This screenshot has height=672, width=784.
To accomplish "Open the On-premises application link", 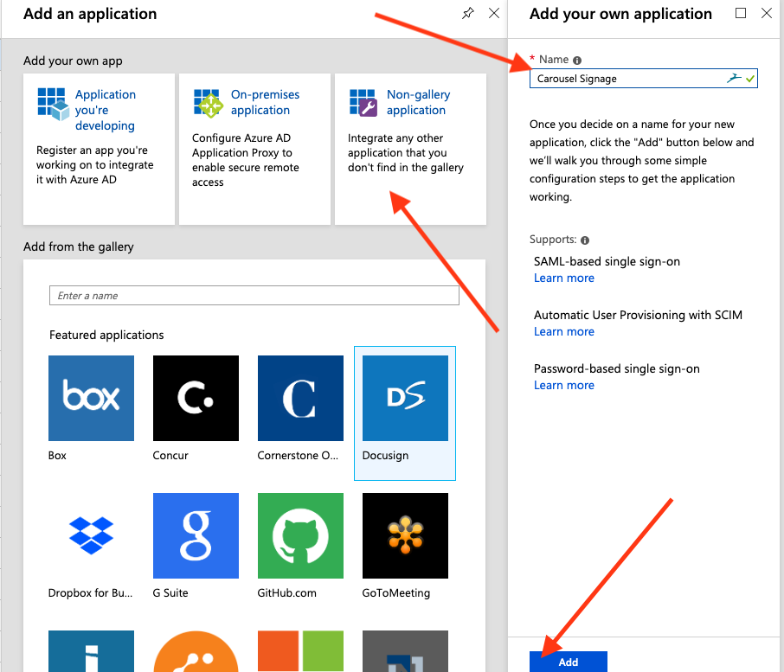I will 265,102.
